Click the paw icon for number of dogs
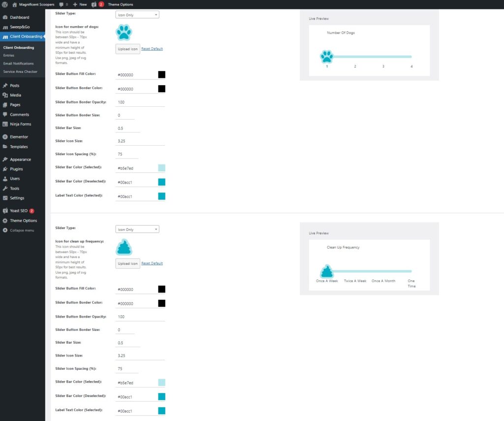 coord(124,32)
